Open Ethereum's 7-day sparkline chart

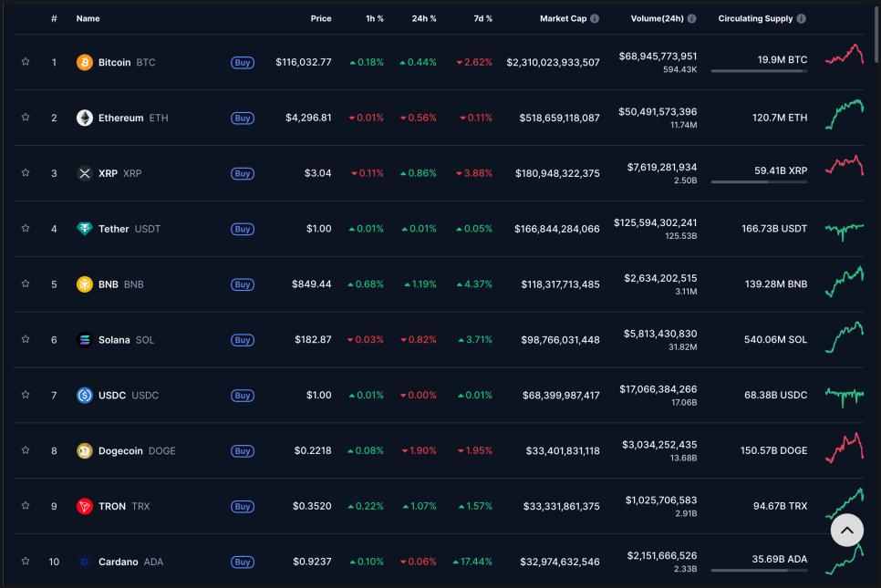point(845,114)
